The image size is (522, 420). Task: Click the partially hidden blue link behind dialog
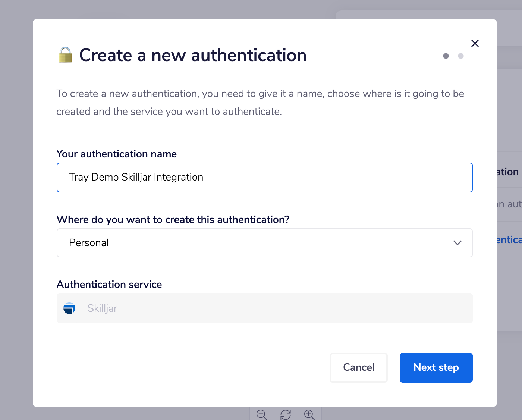click(509, 240)
